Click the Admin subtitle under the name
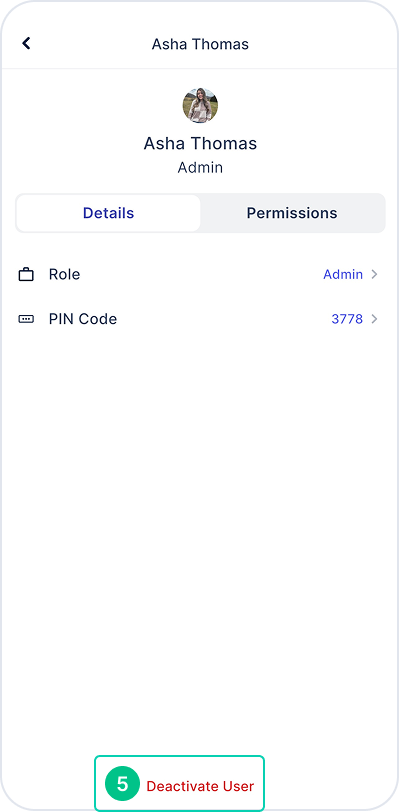The width and height of the screenshot is (399, 812). [x=200, y=168]
